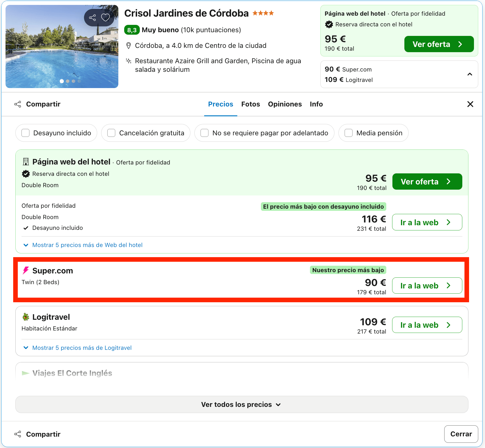Click share icon next to bottom Compartir
This screenshot has width=485, height=448.
pyautogui.click(x=18, y=434)
